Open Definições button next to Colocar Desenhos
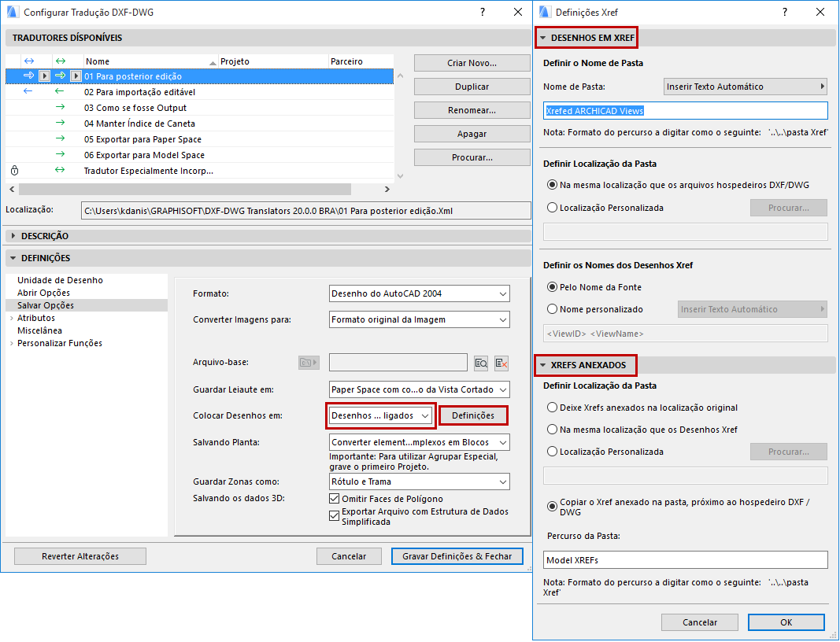Image resolution: width=840 pixels, height=642 pixels. tap(473, 415)
